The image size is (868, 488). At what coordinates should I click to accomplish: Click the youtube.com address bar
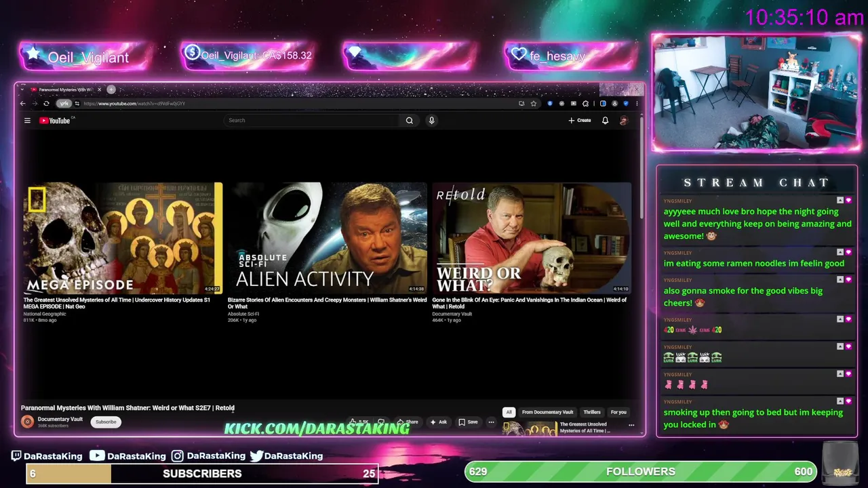(x=298, y=104)
